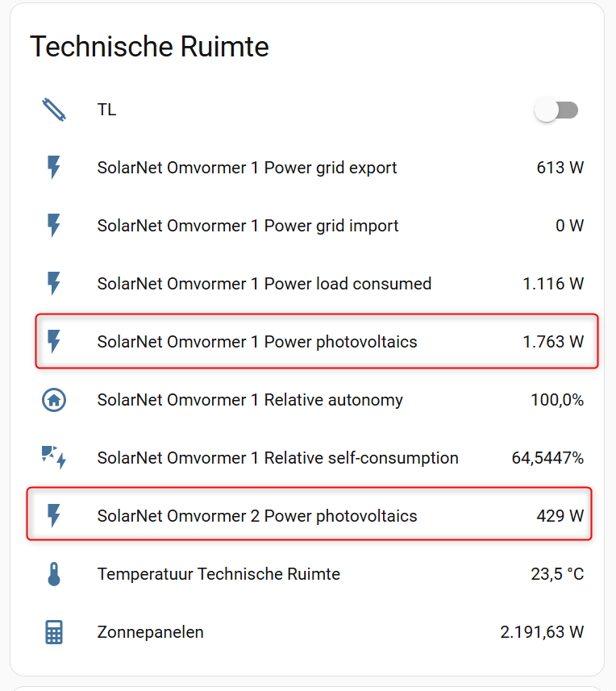Click the fluorescent tube icon next to TL
616x691 pixels.
(53, 110)
